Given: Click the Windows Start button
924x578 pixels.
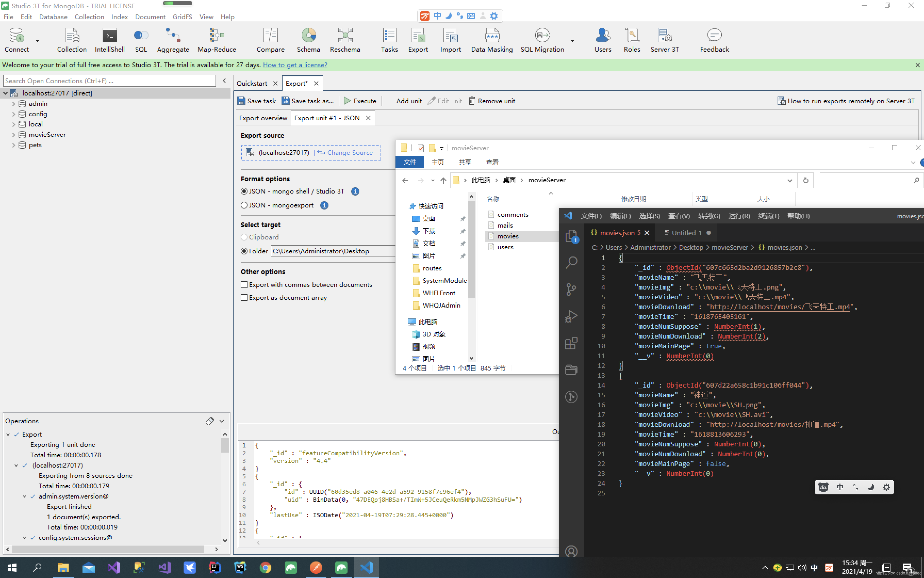Looking at the screenshot, I should 12,568.
